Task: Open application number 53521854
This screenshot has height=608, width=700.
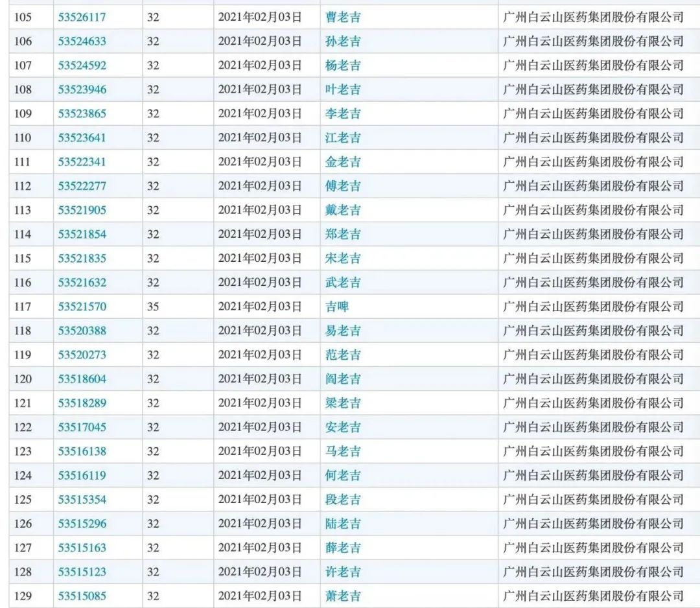Action: tap(82, 235)
